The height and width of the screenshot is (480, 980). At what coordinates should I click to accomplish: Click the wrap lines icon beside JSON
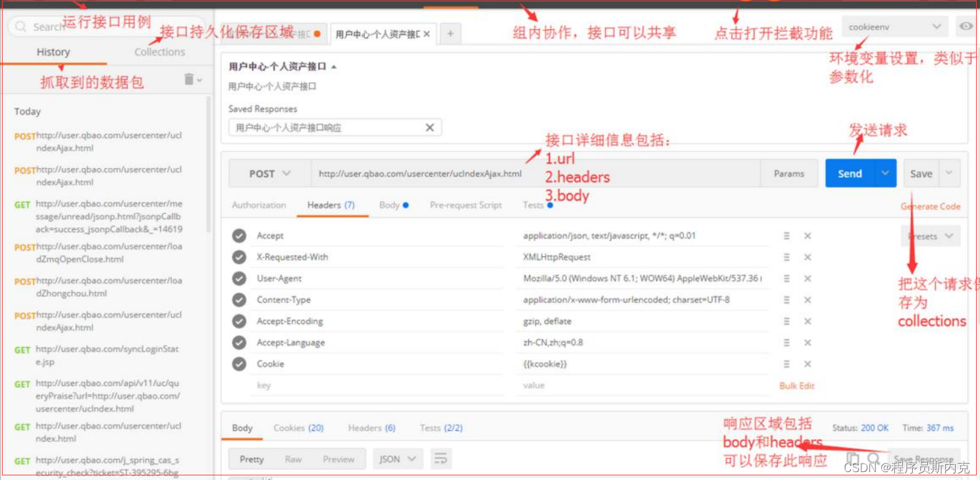[441, 459]
